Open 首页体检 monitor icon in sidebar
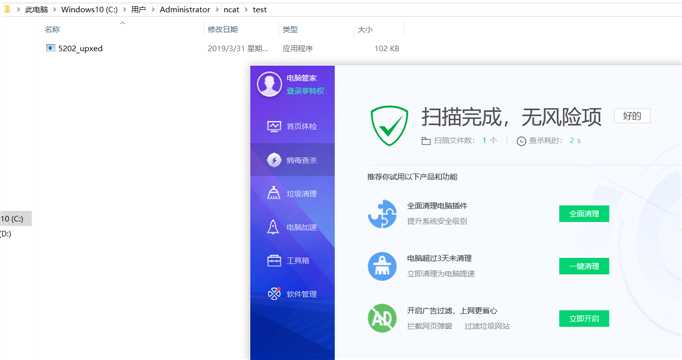Screen dimensions: 682x360 pyautogui.click(x=274, y=126)
